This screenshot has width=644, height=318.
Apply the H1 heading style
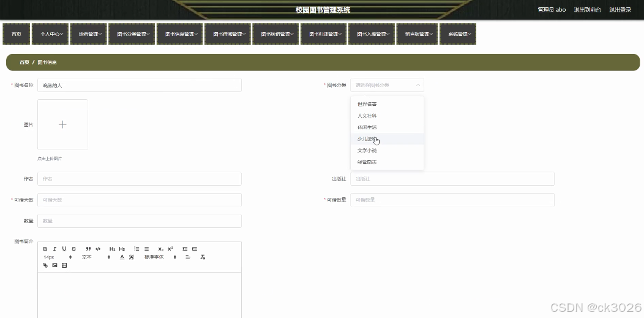pyautogui.click(x=112, y=249)
